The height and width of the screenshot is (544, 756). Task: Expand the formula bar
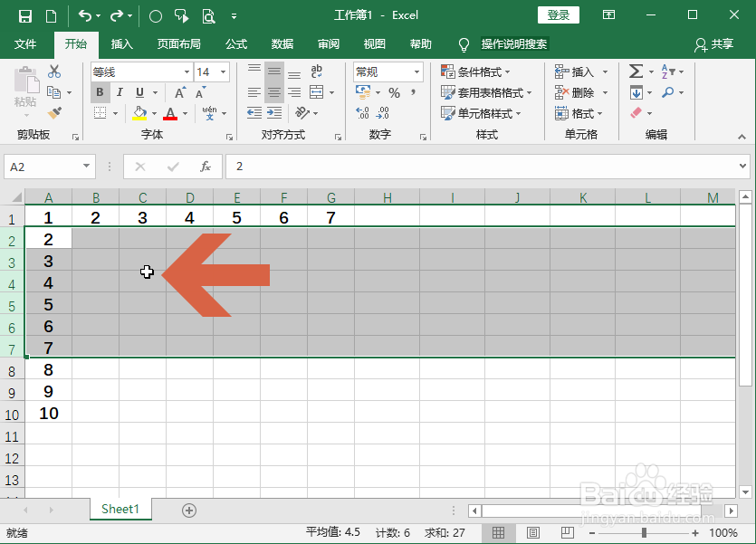tap(742, 167)
